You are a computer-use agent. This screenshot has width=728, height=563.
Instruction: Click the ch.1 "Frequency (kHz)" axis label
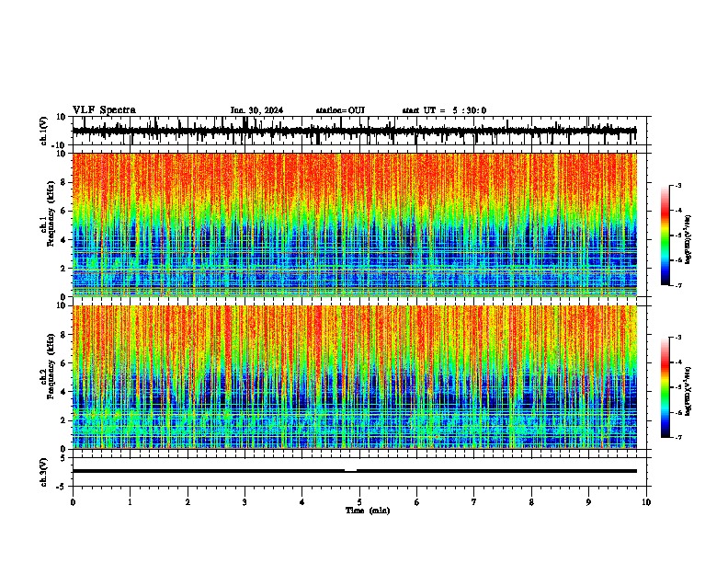51,214
